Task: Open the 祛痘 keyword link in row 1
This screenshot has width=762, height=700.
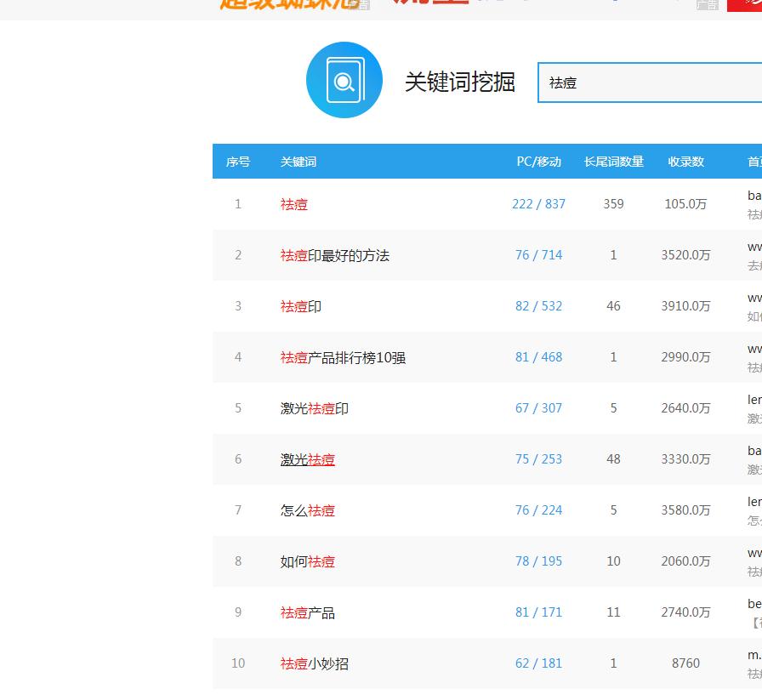Action: click(293, 204)
